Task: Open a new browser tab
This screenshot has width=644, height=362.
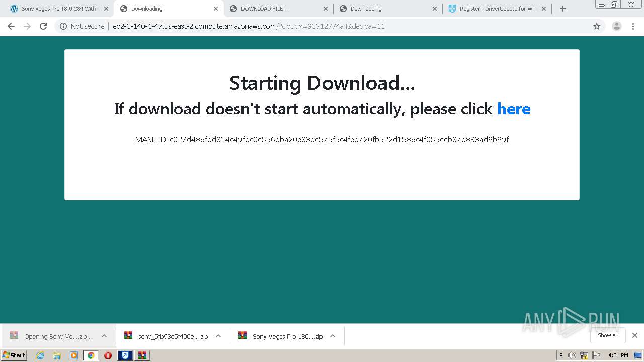Action: click(x=563, y=9)
